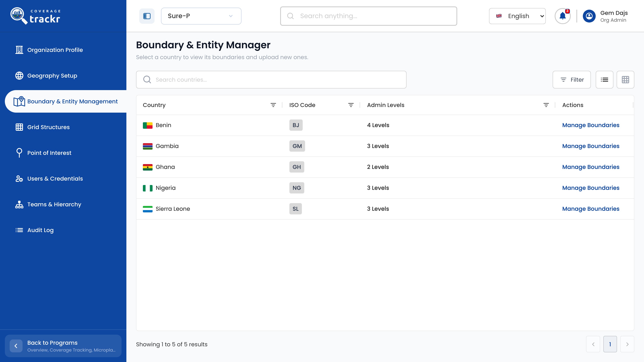Click the back chevron in Back to Programs
644x362 pixels.
click(16, 346)
